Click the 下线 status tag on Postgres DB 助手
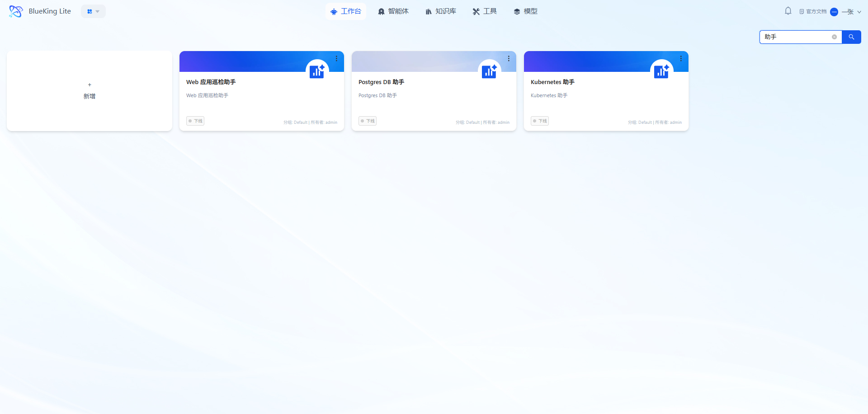 pos(368,121)
